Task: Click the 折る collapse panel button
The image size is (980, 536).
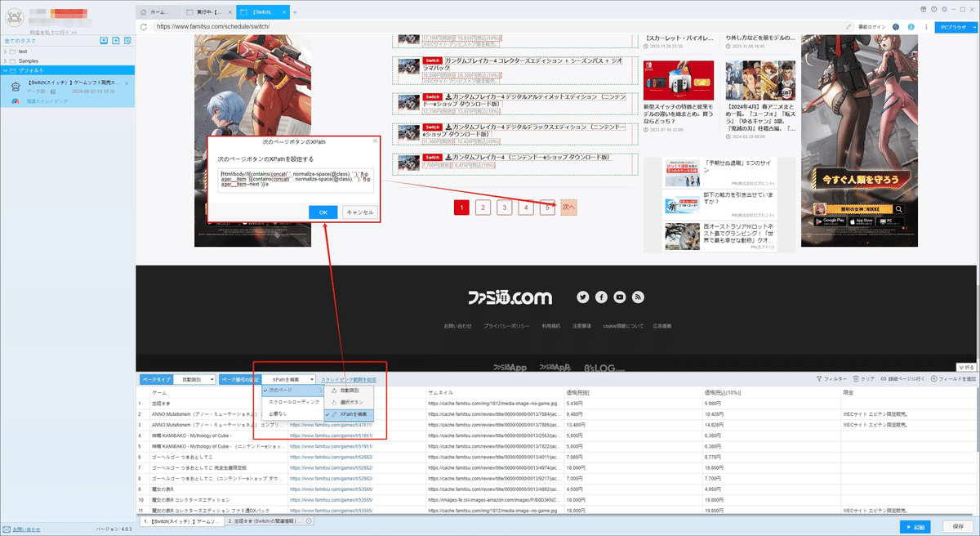Action: [965, 368]
